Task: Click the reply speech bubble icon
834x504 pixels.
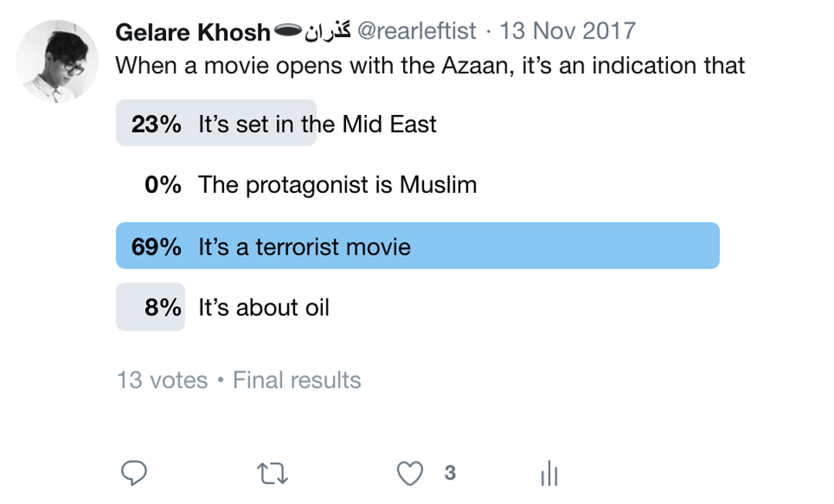Action: [134, 473]
